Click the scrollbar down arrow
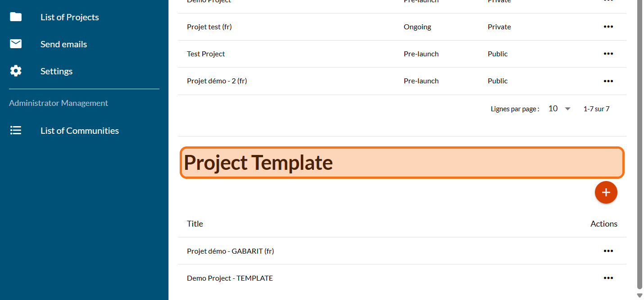The width and height of the screenshot is (644, 300). tap(639, 295)
